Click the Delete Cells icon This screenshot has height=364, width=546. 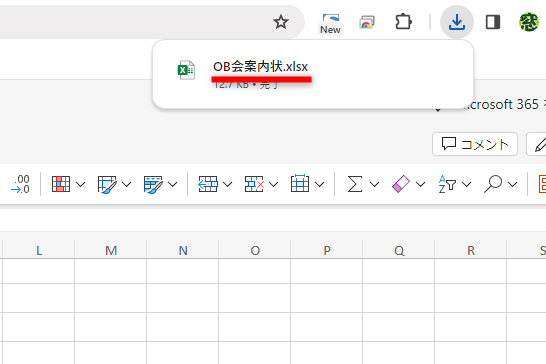coord(254,184)
